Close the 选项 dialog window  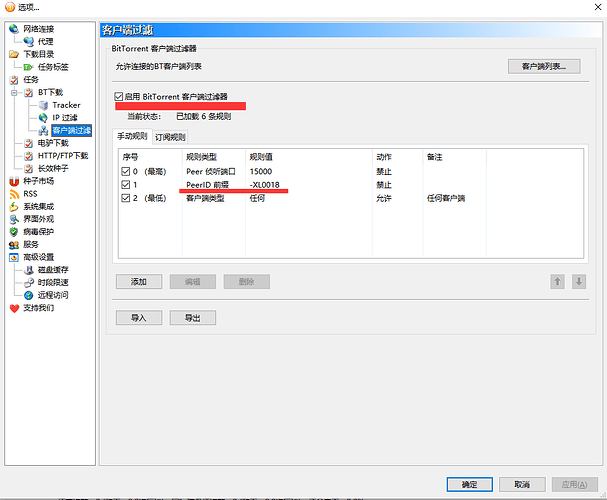pyautogui.click(x=598, y=7)
